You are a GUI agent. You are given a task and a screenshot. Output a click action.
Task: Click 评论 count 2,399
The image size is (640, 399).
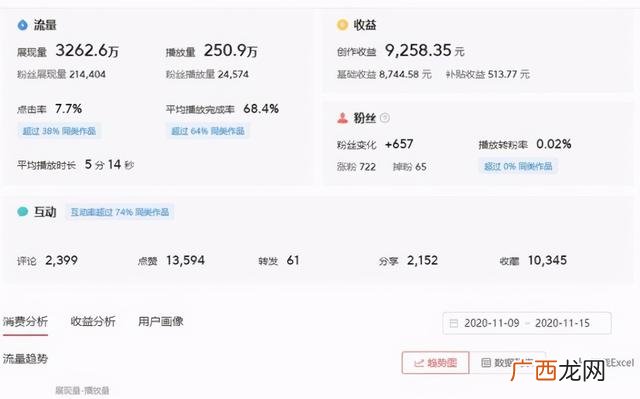pyautogui.click(x=61, y=260)
